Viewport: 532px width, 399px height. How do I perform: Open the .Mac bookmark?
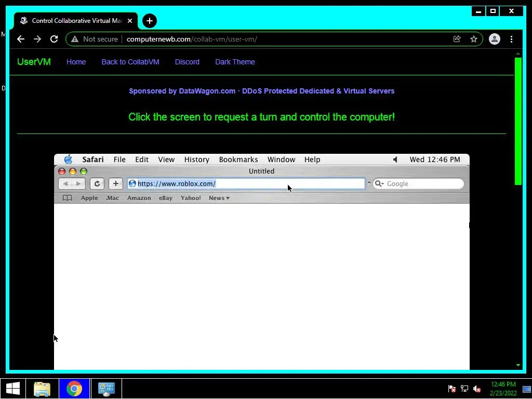[x=112, y=198]
